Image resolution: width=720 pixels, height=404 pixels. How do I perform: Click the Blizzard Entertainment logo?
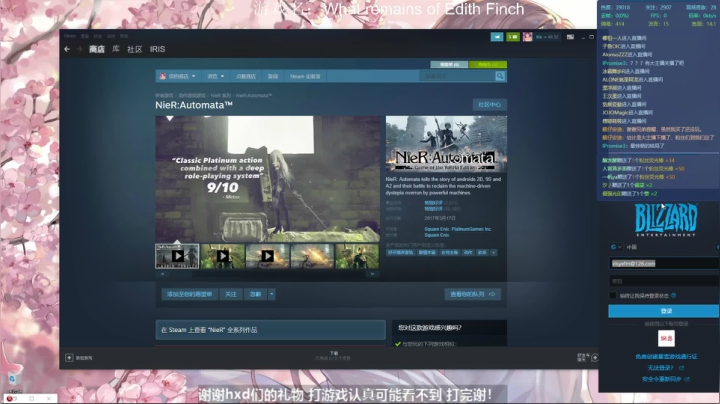pyautogui.click(x=666, y=220)
